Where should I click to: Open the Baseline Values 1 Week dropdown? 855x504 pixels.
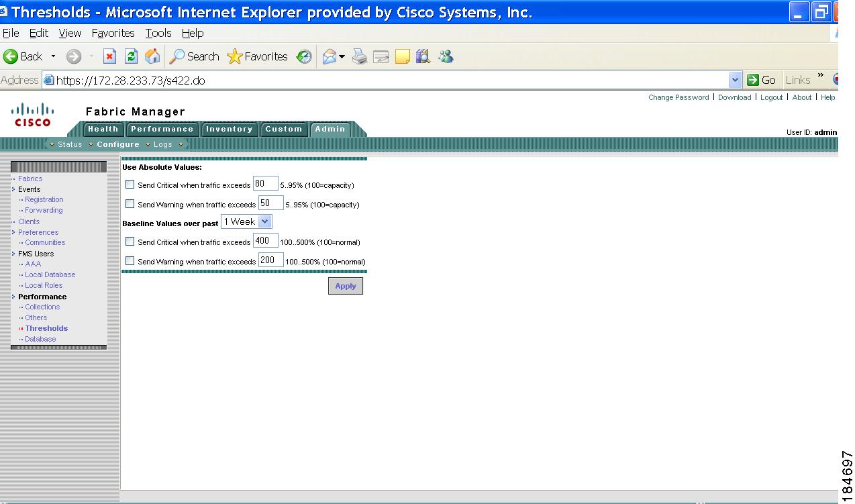pos(246,221)
